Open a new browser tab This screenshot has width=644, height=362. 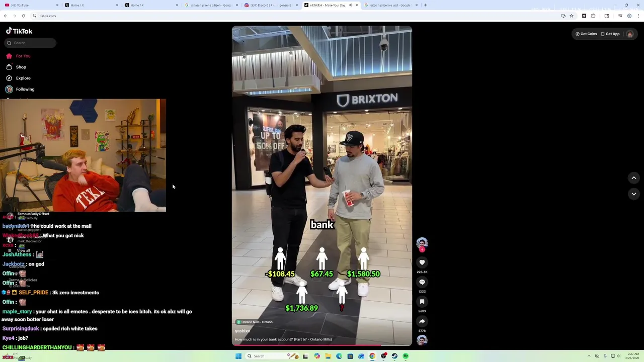(x=426, y=5)
